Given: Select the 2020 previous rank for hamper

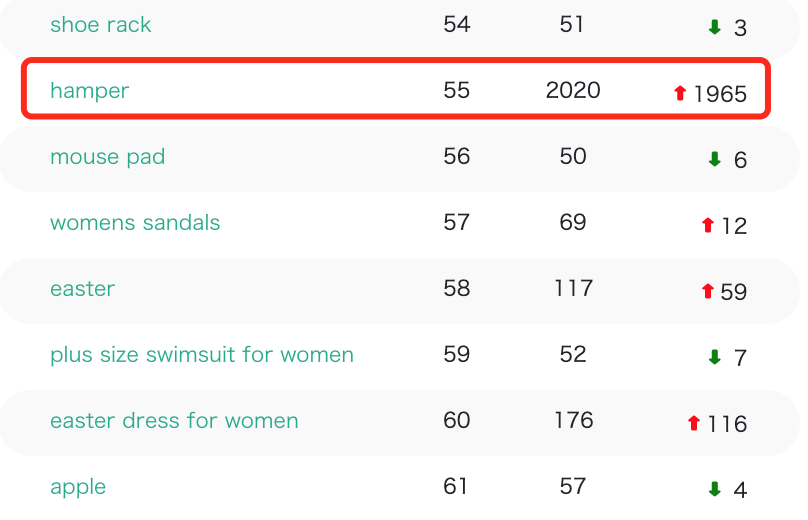Looking at the screenshot, I should click(573, 91).
